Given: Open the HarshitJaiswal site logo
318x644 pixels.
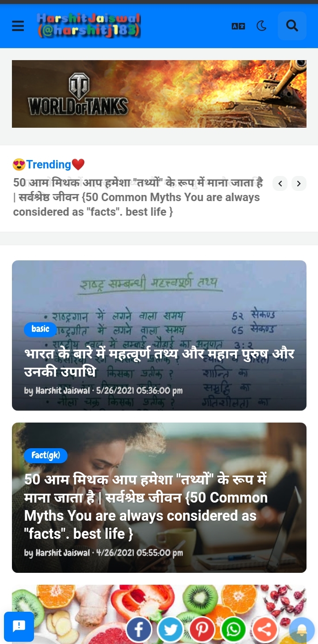Looking at the screenshot, I should [x=89, y=25].
